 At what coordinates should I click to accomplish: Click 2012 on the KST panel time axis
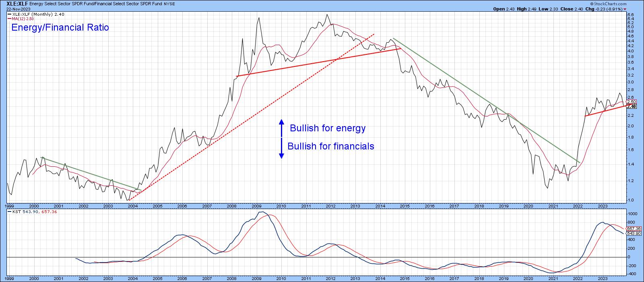coord(331,279)
